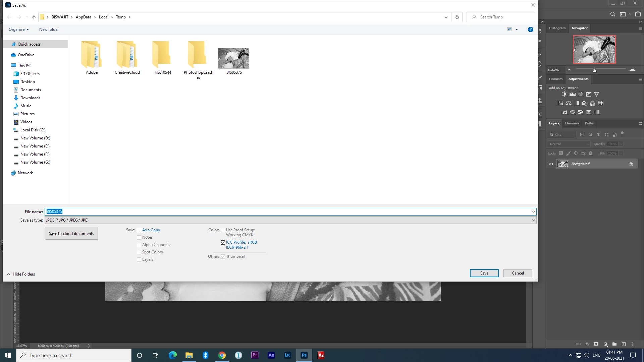The width and height of the screenshot is (644, 362).
Task: Add a Color Balance adjustment
Action: click(568, 104)
